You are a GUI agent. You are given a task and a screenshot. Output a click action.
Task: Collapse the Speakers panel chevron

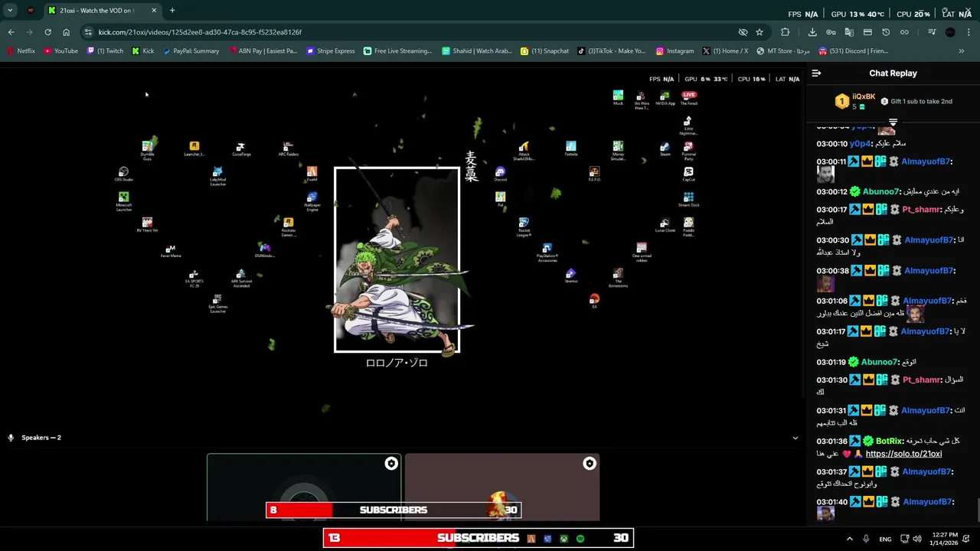click(795, 438)
